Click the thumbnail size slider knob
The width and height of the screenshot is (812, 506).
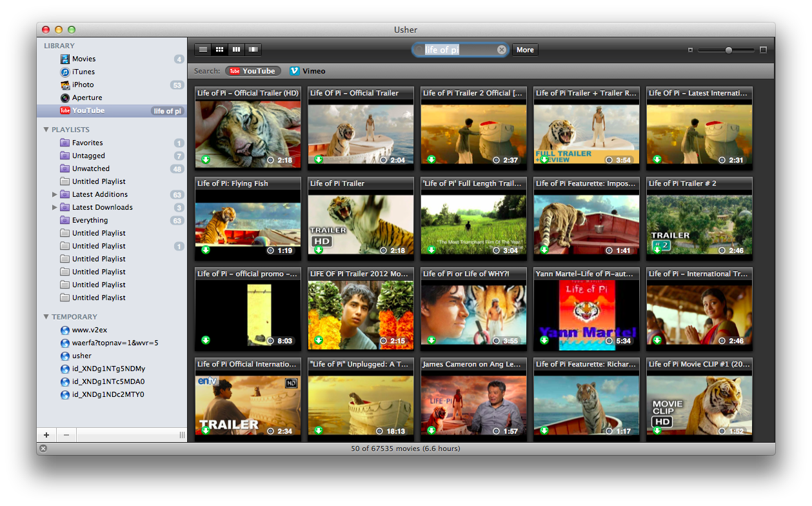point(729,50)
